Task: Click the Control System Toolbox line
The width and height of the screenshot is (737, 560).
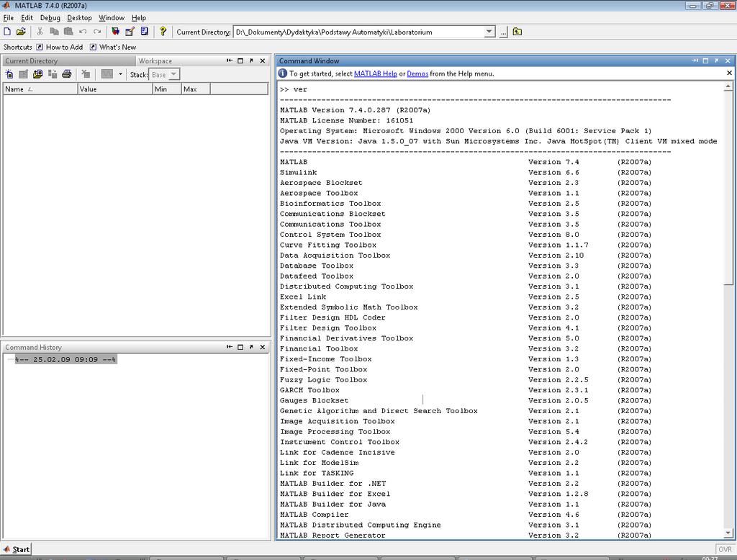Action: click(466, 235)
